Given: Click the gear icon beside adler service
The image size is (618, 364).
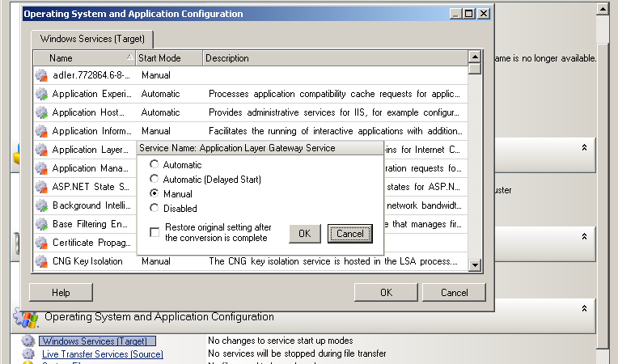Looking at the screenshot, I should click(x=41, y=75).
